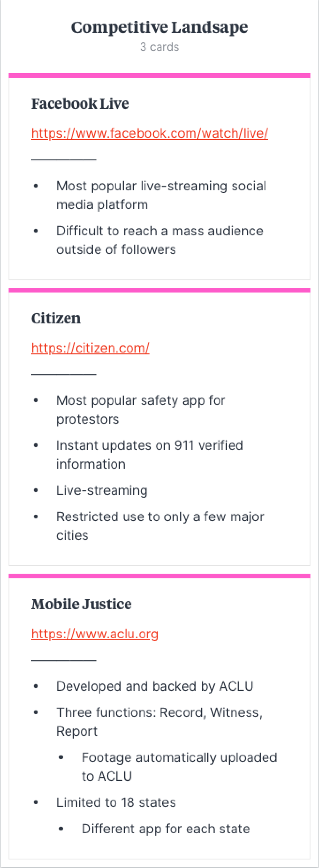Select the Citizen card title

[x=56, y=318]
